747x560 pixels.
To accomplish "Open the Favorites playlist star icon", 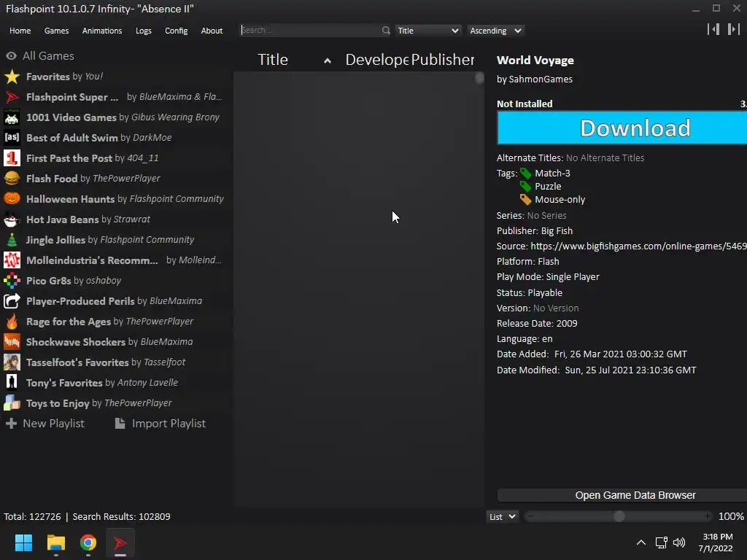I will pyautogui.click(x=12, y=77).
